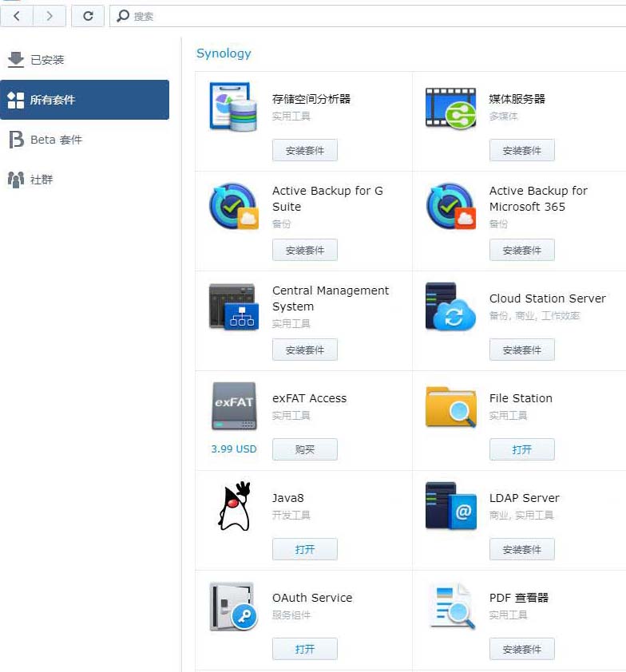
Task: Click Central Management System title
Action: pos(331,298)
